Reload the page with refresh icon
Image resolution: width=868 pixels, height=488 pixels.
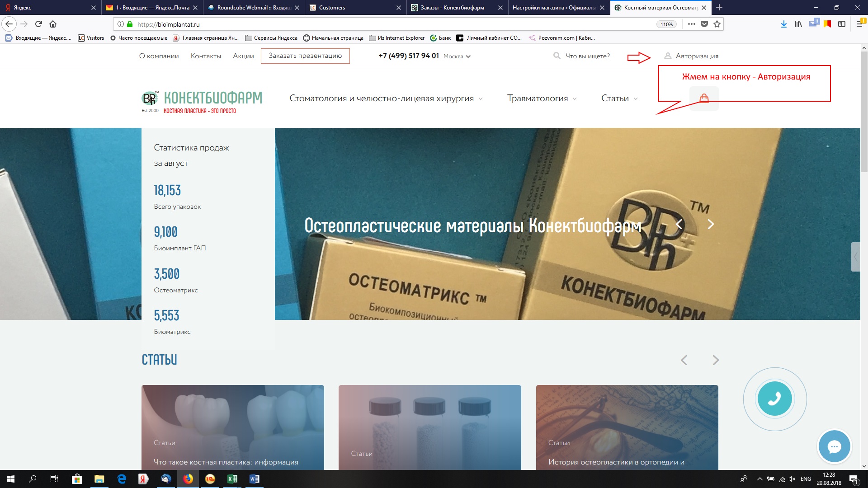38,24
